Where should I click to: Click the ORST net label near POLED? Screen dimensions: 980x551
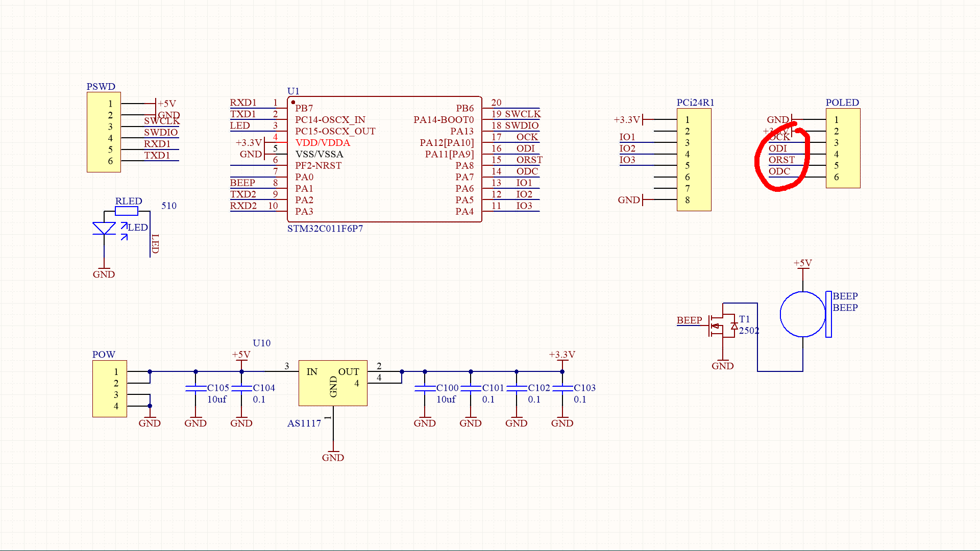coord(781,160)
